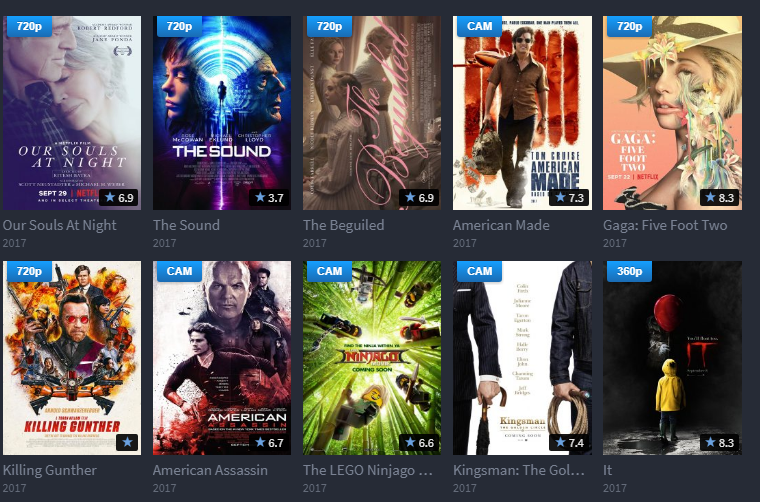
Task: Open the It movie poster
Action: click(672, 358)
